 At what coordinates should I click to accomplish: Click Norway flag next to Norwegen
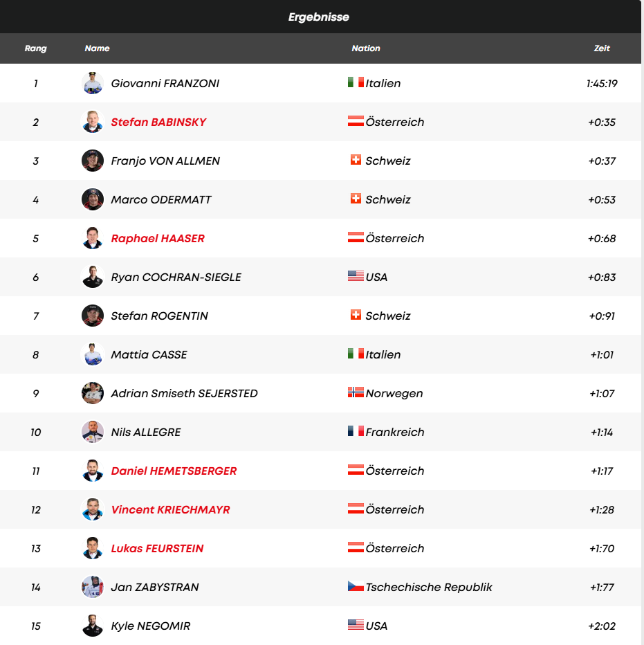click(x=356, y=392)
